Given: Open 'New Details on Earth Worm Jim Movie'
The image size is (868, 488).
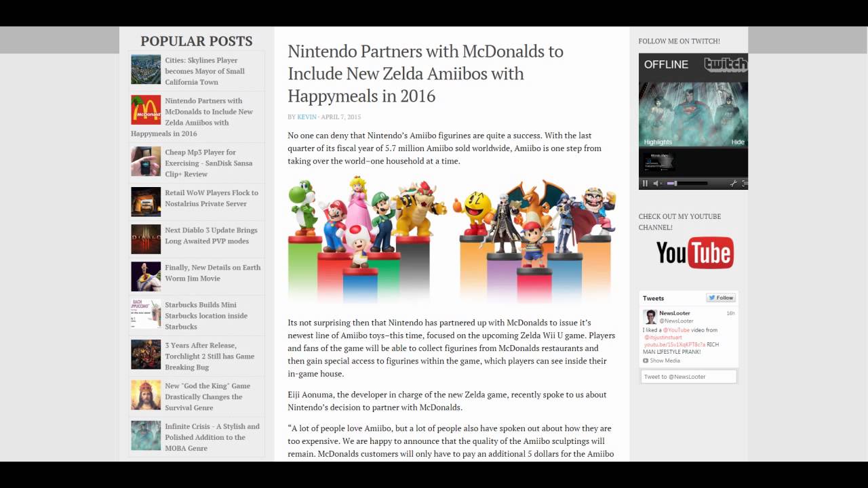Looking at the screenshot, I should click(x=213, y=272).
